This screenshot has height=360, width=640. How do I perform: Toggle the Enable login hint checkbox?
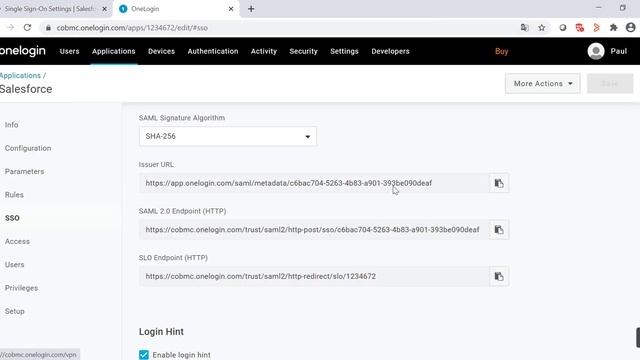click(x=144, y=355)
